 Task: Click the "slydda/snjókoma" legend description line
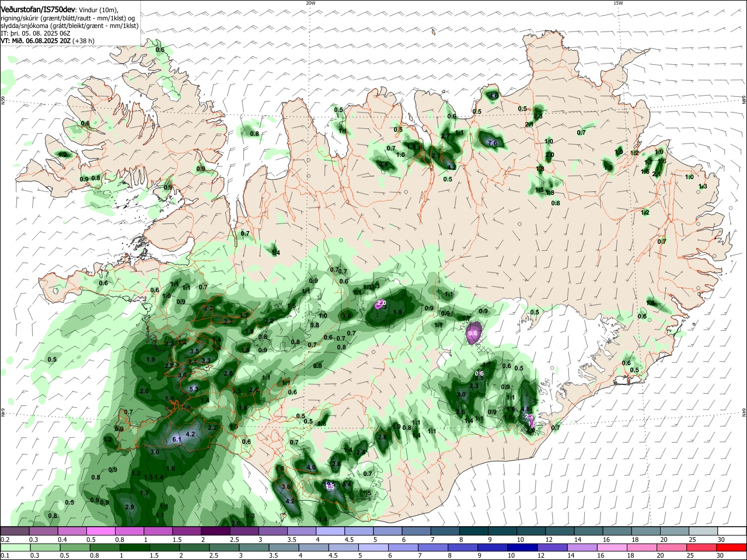pos(69,26)
